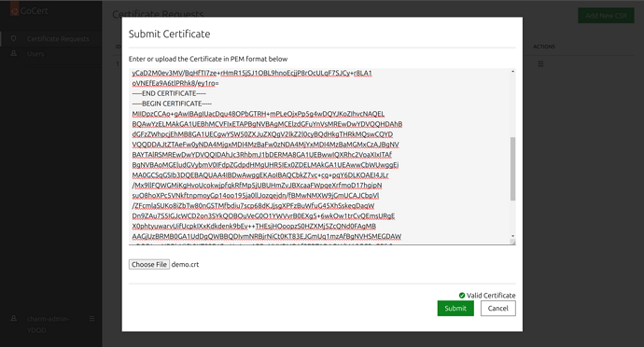This screenshot has height=347, width=644.
Task: Click the green Submit button
Action: pos(455,309)
